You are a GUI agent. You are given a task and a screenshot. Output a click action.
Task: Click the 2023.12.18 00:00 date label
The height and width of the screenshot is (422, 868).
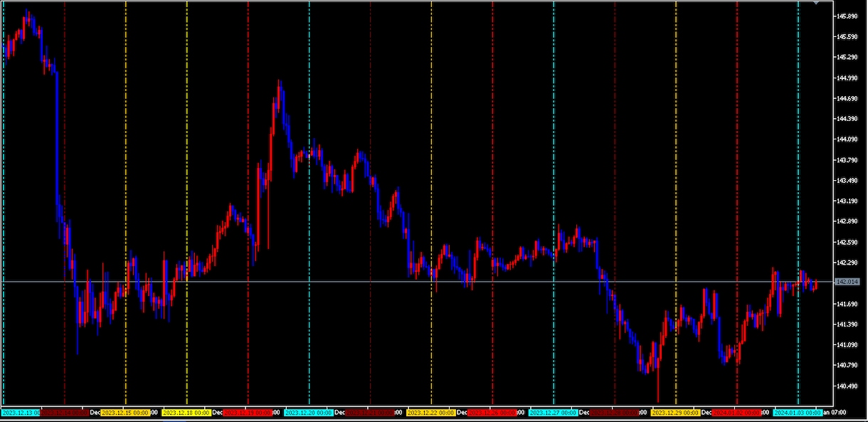pyautogui.click(x=187, y=412)
